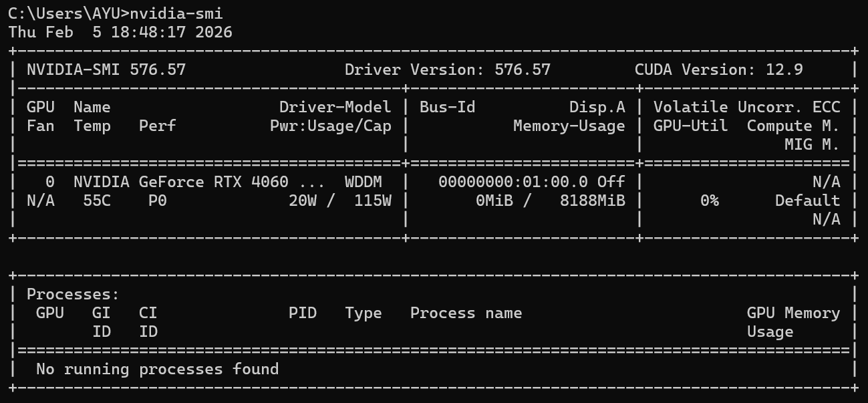Click the used memory value '0MiB'
Image resolution: width=868 pixels, height=403 pixels.
pos(494,200)
